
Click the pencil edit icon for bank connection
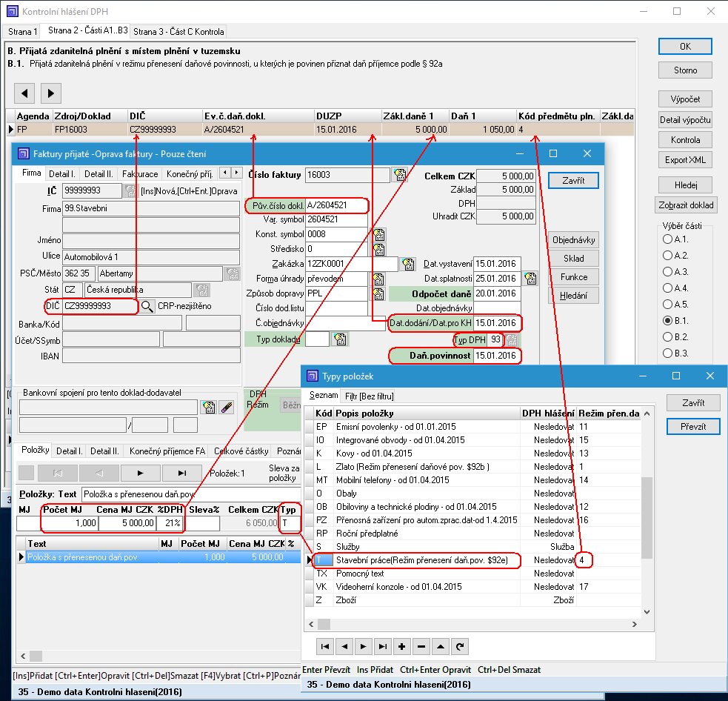click(x=227, y=408)
